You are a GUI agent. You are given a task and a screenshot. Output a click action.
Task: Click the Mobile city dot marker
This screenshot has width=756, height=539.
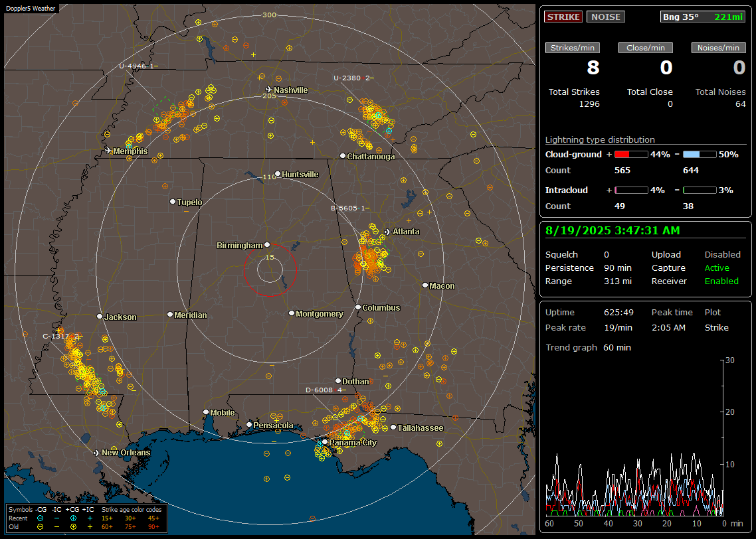tap(206, 412)
